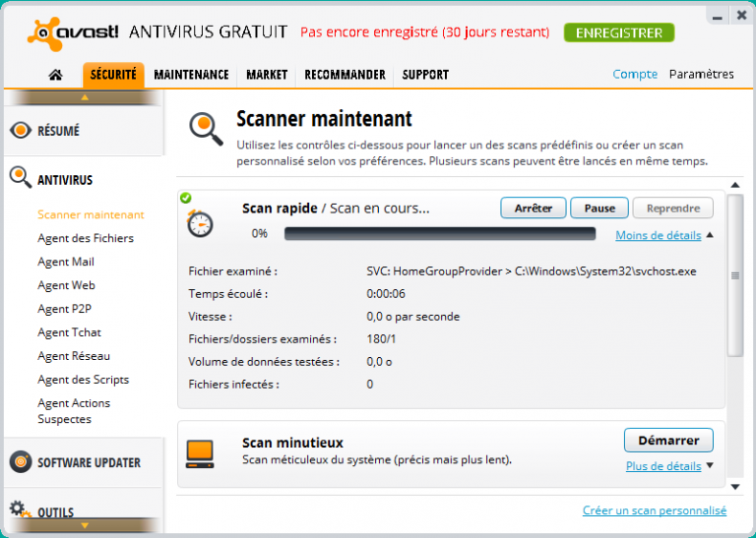The image size is (756, 538).
Task: Click the elapsed time 0:00:06
Action: coord(386,294)
